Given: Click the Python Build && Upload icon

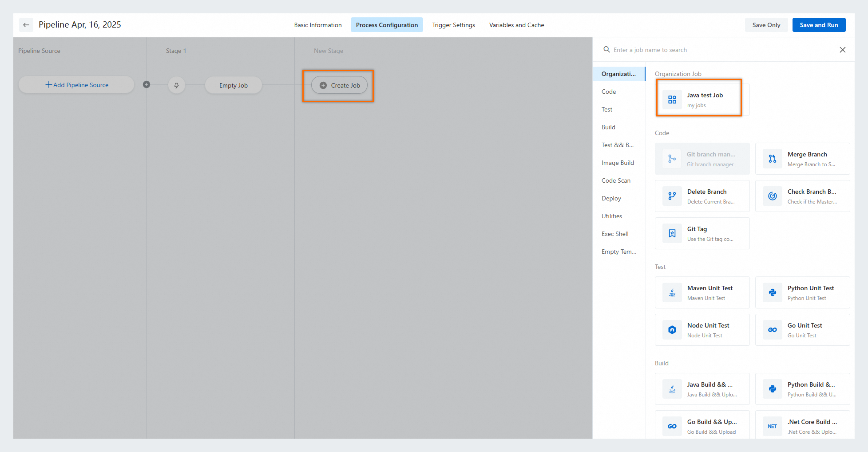Looking at the screenshot, I should tap(773, 389).
